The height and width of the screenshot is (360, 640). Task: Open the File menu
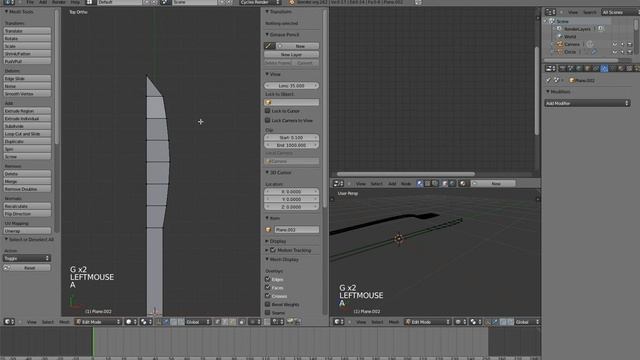30,2
